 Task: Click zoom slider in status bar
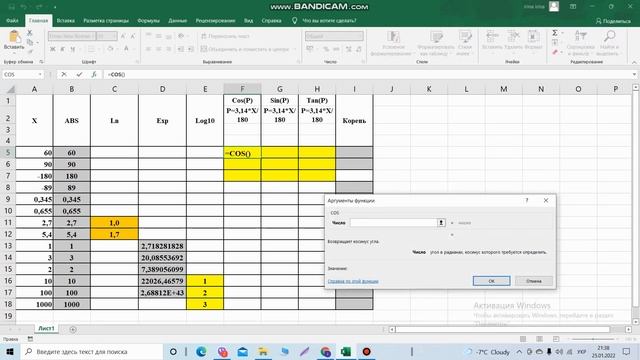pos(593,339)
